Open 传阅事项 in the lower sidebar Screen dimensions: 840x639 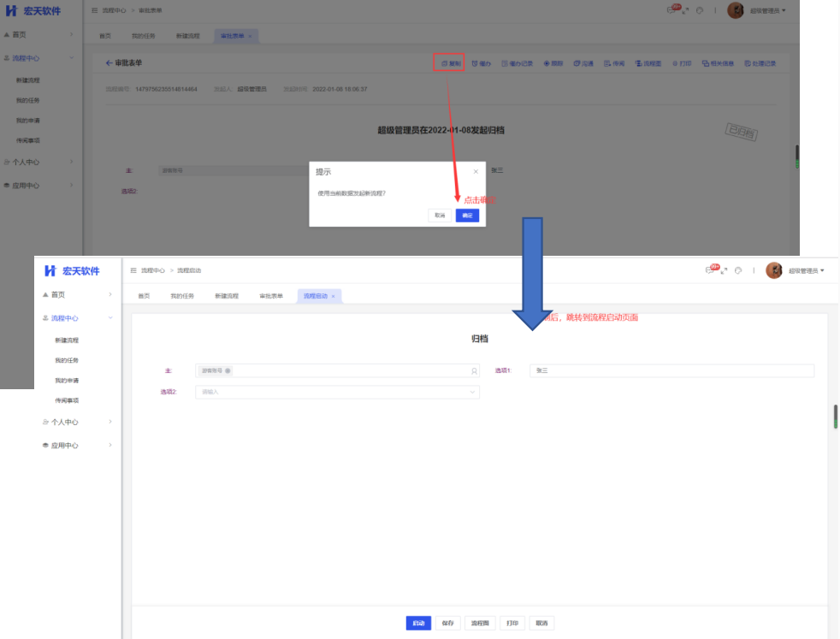pyautogui.click(x=67, y=400)
